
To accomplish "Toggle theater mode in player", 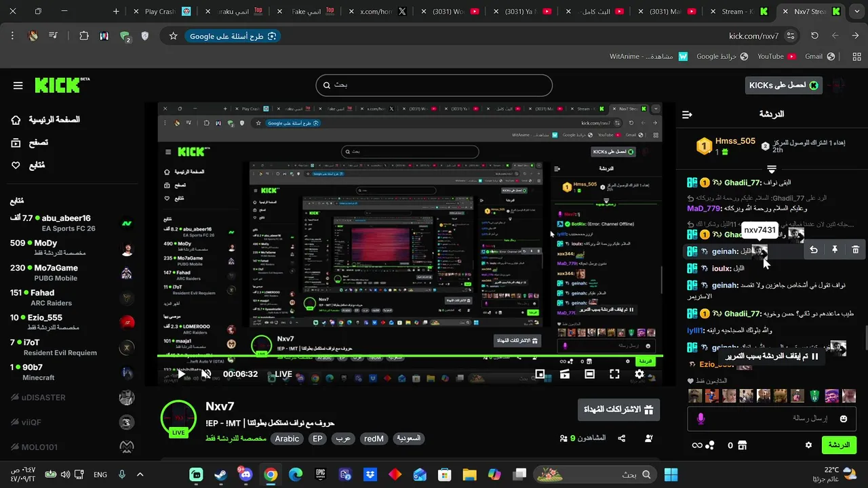I will click(x=589, y=374).
